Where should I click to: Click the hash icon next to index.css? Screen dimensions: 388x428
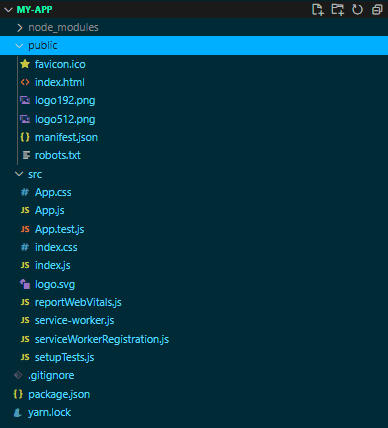click(25, 247)
